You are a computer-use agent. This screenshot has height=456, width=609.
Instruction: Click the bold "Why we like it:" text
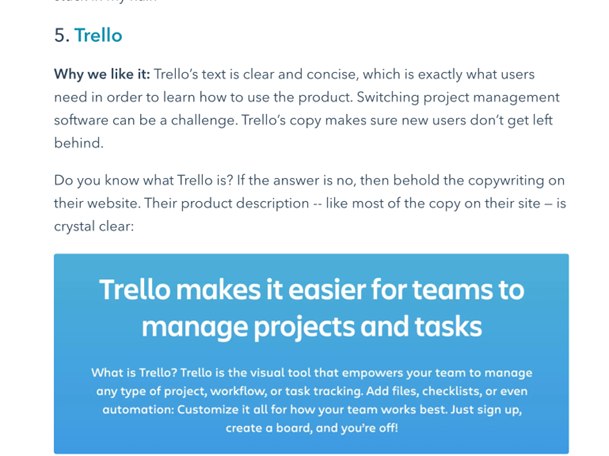pos(102,75)
